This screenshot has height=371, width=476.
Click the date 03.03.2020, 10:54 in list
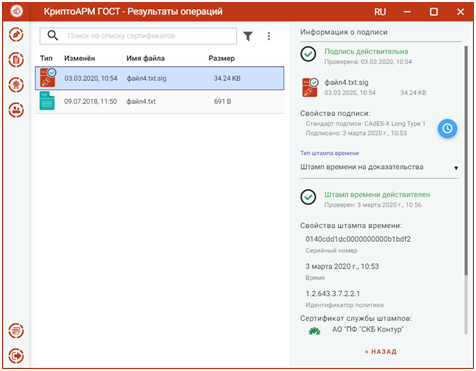91,78
